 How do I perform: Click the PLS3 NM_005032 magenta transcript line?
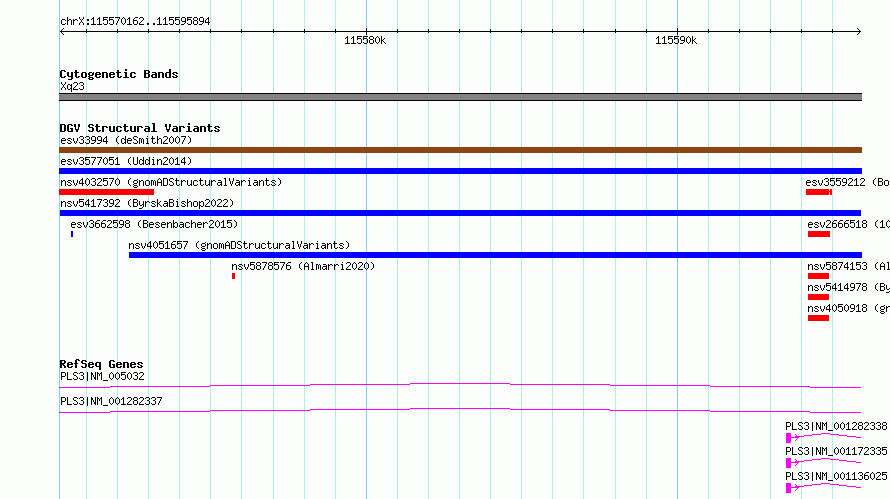tap(460, 386)
